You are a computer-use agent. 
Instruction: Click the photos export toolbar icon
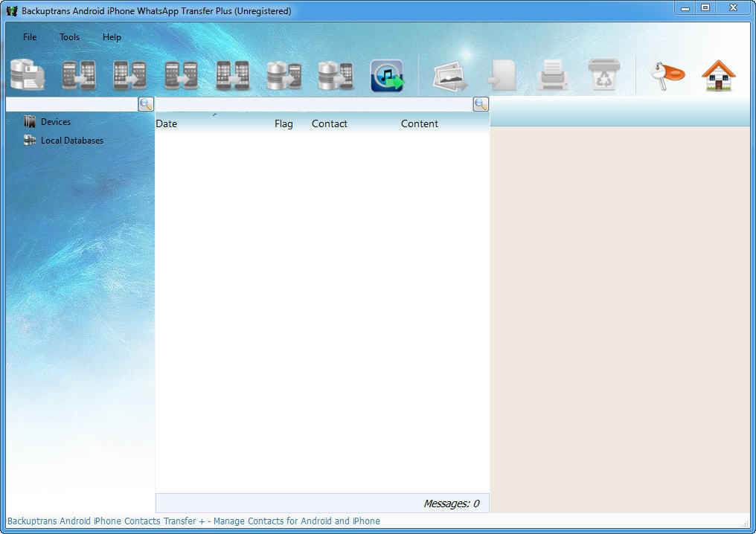click(450, 75)
